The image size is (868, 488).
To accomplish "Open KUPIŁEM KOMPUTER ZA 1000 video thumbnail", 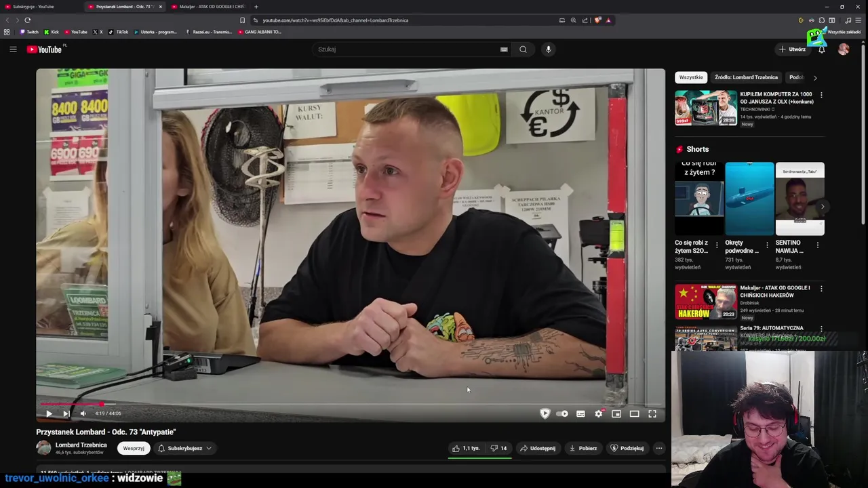I will pos(705,108).
